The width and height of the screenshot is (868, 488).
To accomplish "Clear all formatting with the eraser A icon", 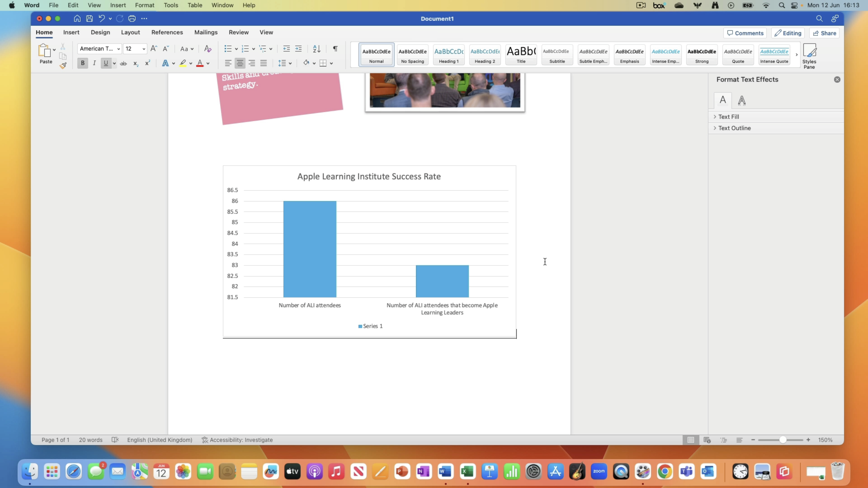I will click(208, 48).
